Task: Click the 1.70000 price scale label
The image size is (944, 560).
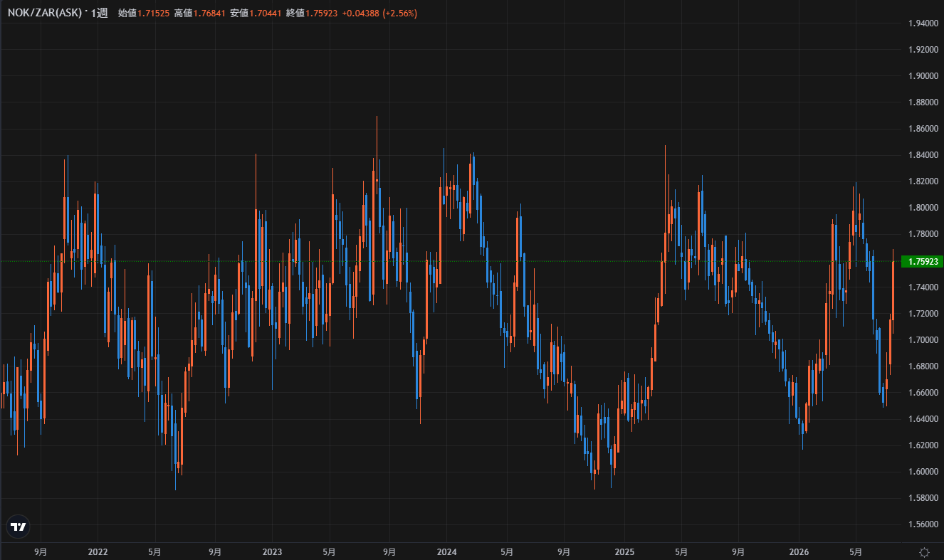Action: tap(923, 340)
